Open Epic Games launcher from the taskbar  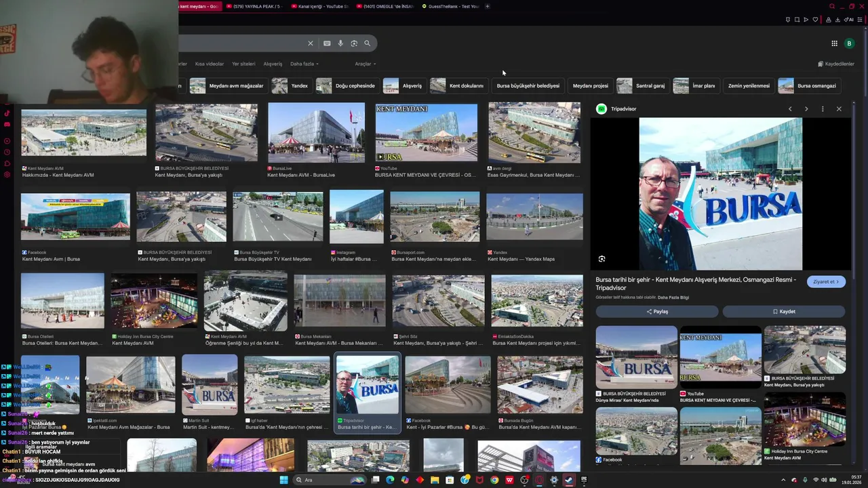583,480
